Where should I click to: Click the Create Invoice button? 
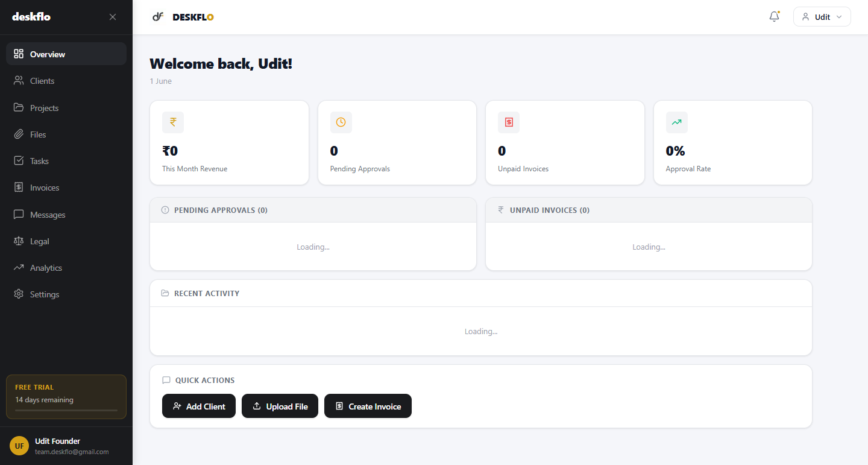368,406
